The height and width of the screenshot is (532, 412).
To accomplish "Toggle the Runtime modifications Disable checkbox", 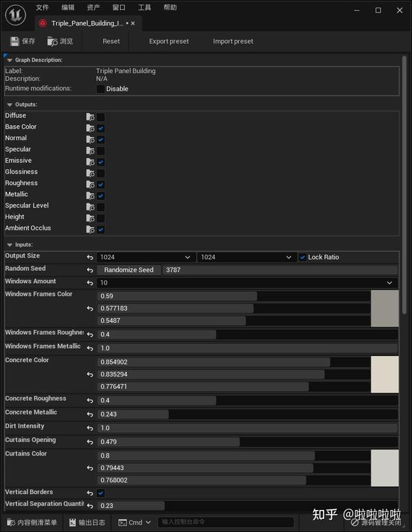I will [101, 89].
